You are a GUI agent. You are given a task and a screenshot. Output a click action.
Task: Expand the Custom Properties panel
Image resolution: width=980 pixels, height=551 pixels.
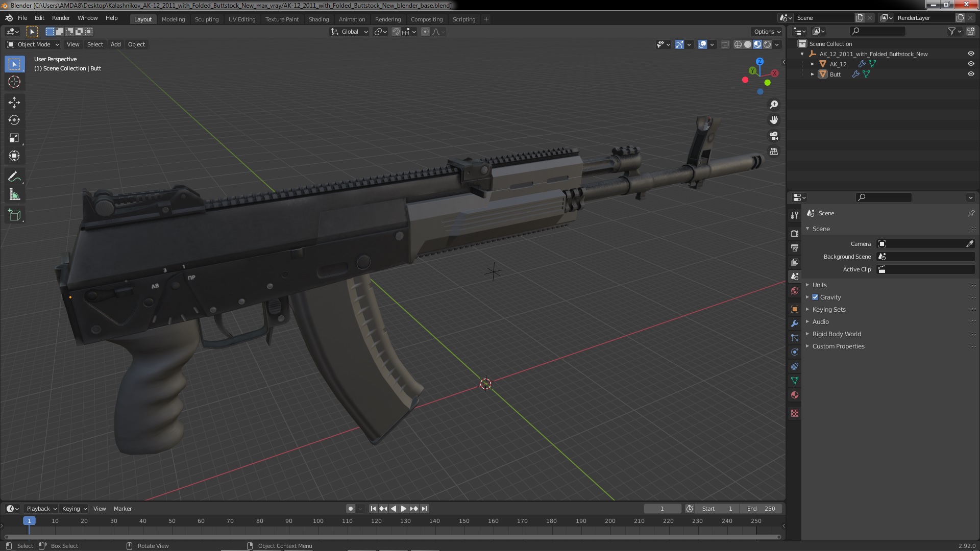(x=838, y=346)
